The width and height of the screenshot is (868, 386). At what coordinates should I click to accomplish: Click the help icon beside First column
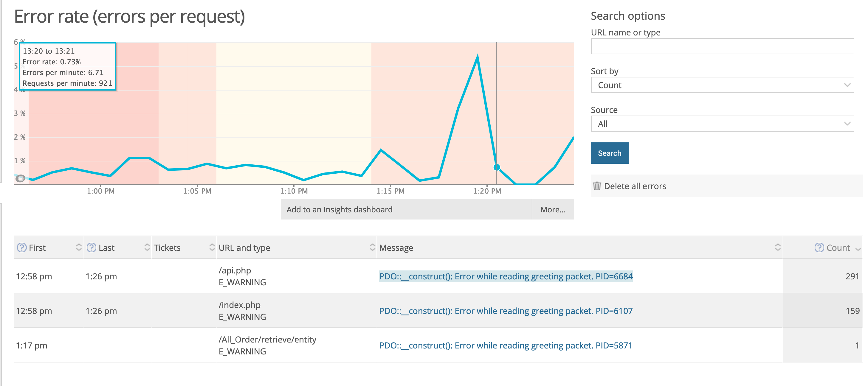tap(21, 248)
